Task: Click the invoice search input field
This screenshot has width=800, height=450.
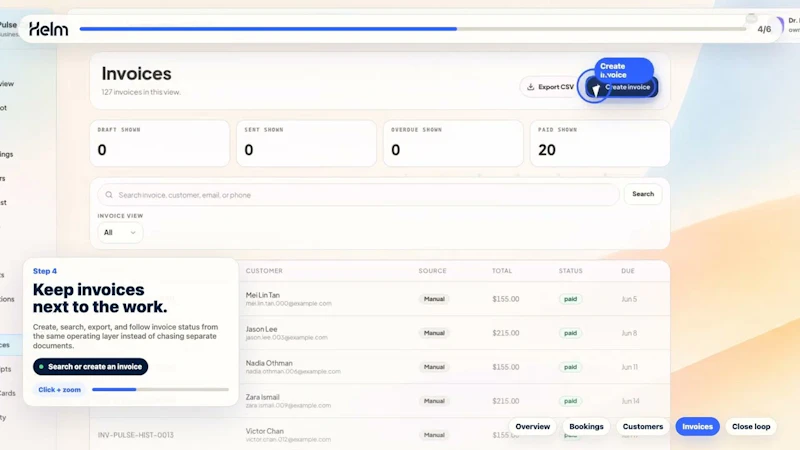Action: (358, 194)
